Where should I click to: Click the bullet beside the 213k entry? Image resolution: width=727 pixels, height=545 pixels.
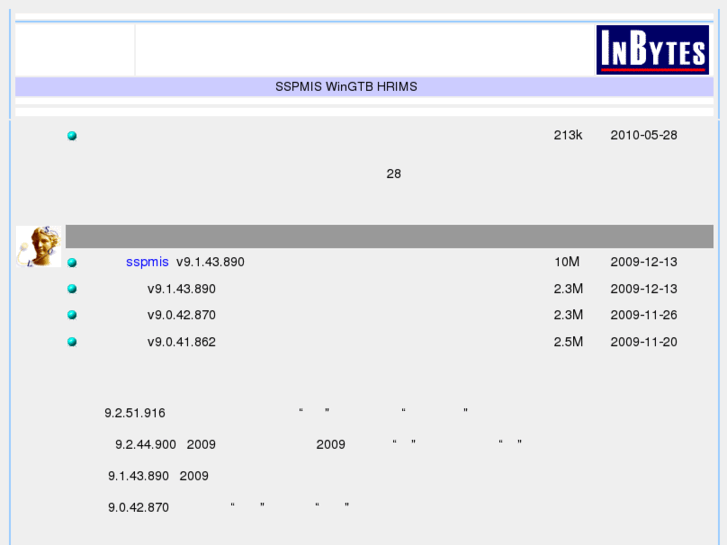click(x=72, y=135)
